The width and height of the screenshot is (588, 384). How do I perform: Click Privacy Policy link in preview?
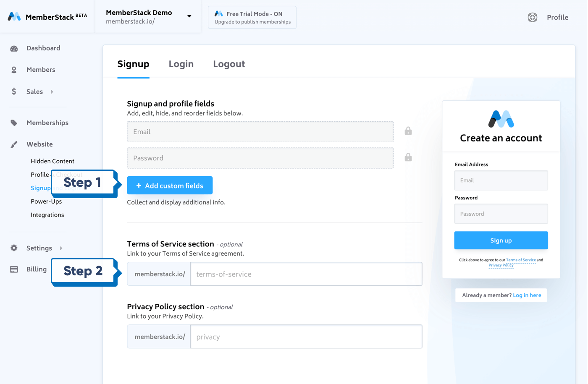click(x=501, y=265)
